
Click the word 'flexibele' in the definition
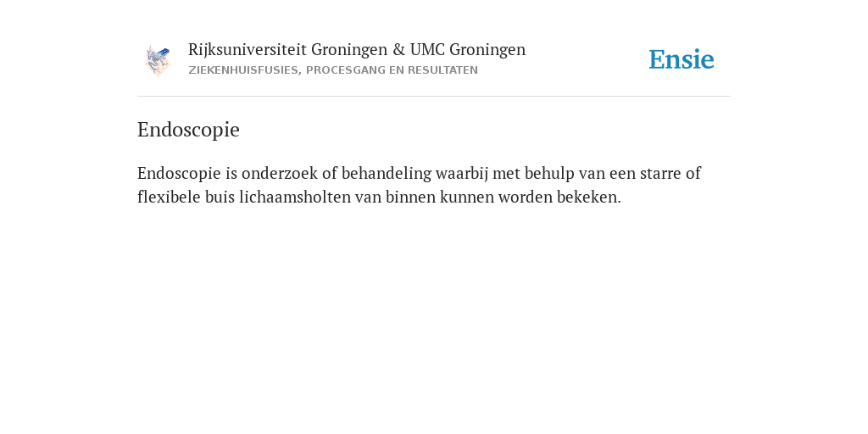coord(169,197)
